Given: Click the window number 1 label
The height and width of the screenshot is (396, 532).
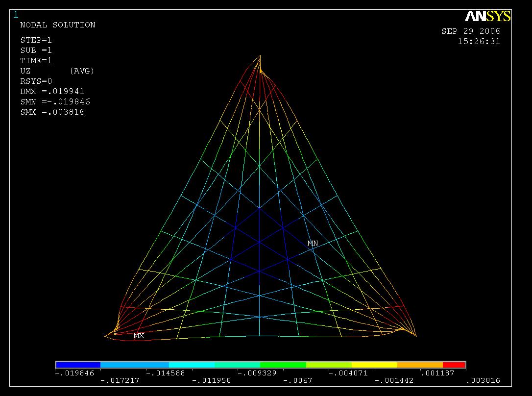Looking at the screenshot, I should point(16,15).
